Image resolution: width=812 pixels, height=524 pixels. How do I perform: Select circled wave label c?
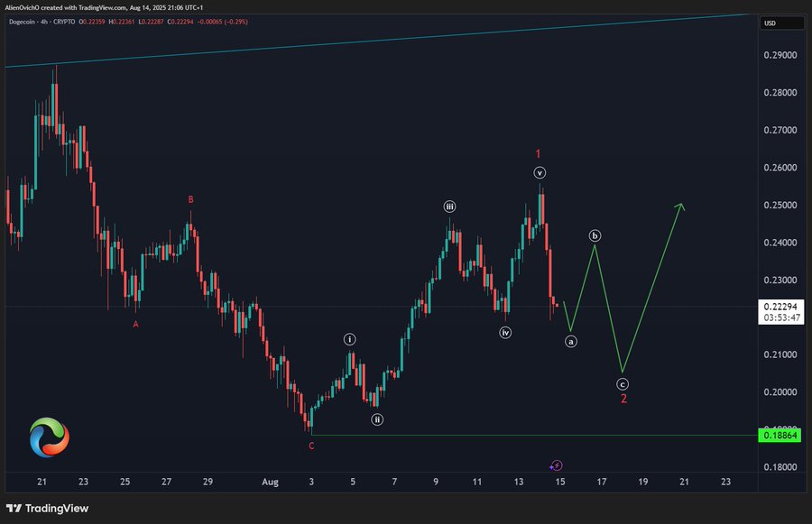(x=623, y=384)
